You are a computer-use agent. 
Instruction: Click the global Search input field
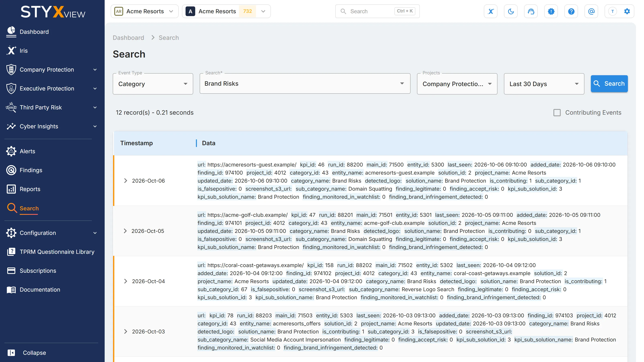377,11
